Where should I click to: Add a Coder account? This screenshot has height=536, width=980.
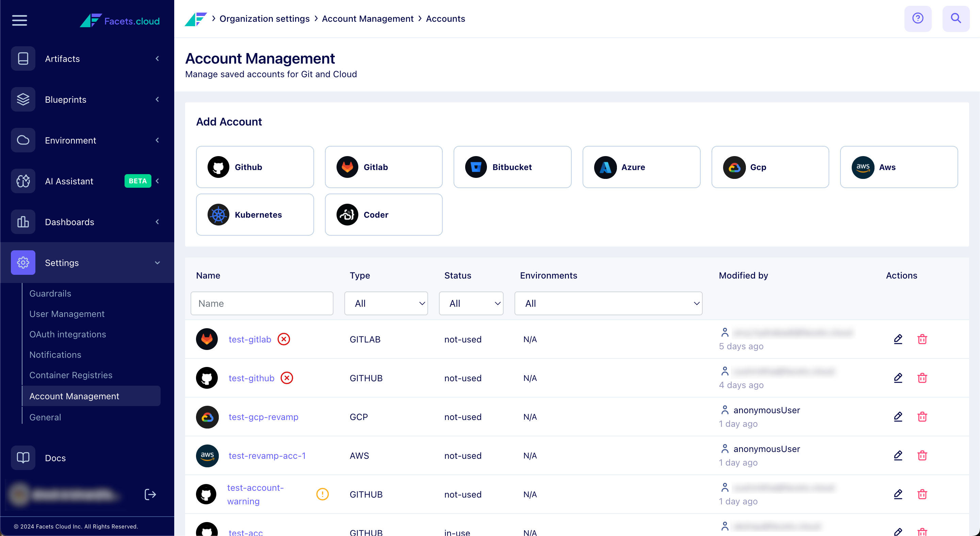pos(384,214)
